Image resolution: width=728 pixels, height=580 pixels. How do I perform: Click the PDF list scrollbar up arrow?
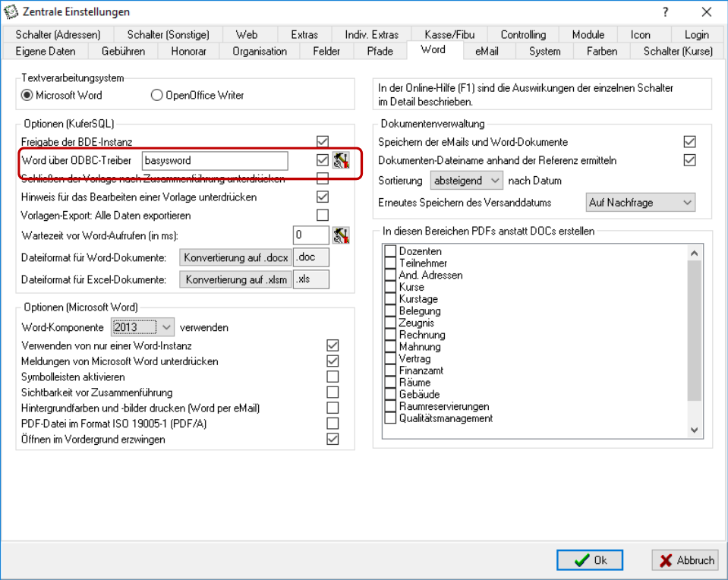click(x=694, y=253)
